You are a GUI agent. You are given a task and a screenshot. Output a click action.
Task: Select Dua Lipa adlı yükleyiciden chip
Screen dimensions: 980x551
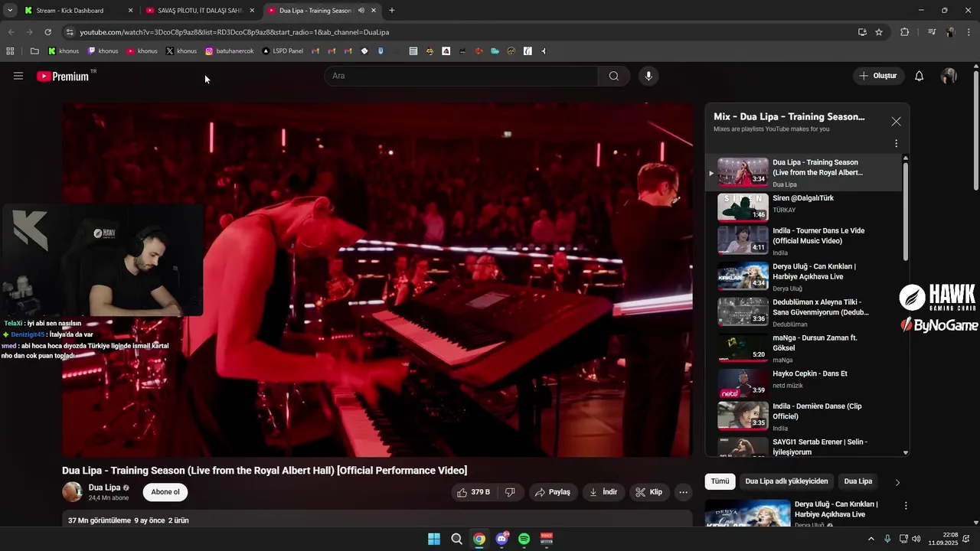pyautogui.click(x=786, y=481)
